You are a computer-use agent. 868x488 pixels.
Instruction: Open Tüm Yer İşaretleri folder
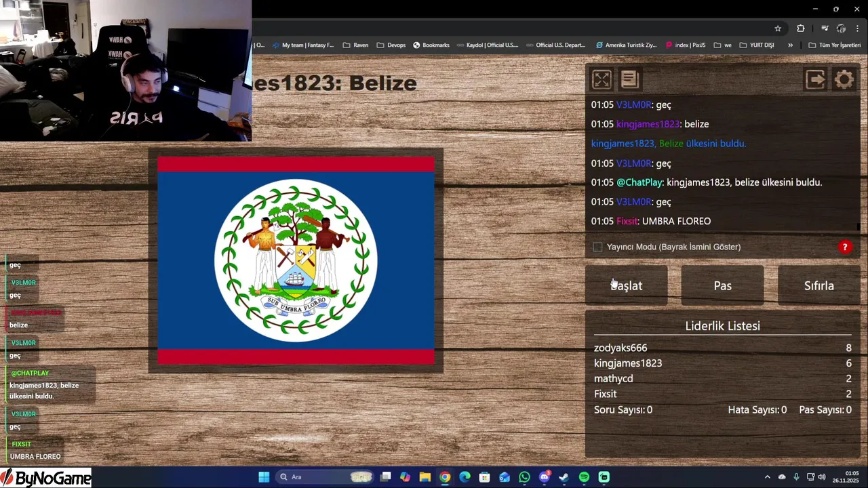835,45
